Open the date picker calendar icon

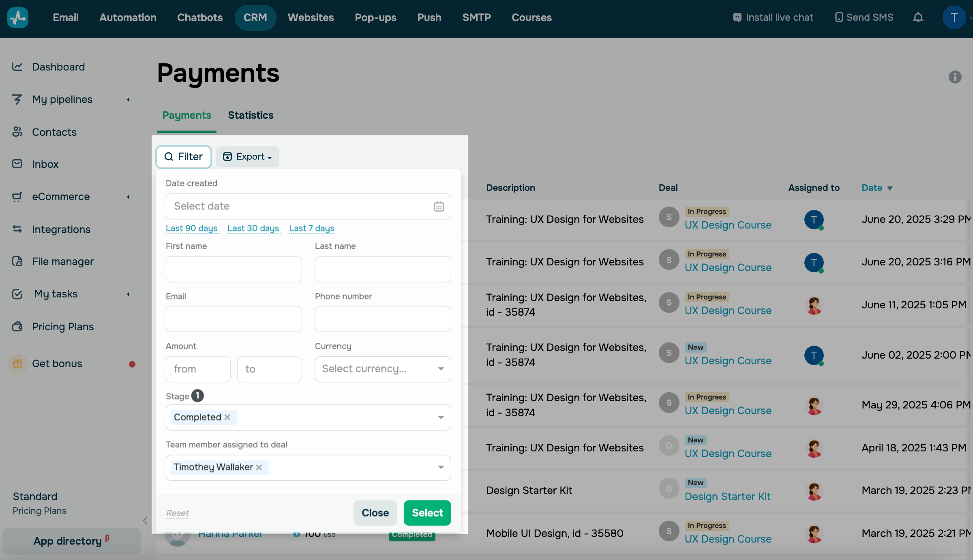pos(439,206)
